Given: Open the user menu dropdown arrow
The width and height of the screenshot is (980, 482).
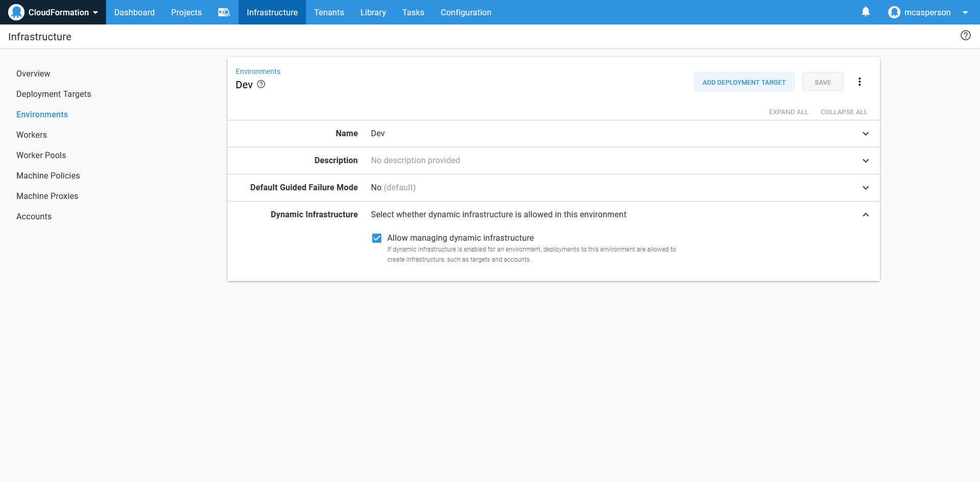Looking at the screenshot, I should 965,13.
